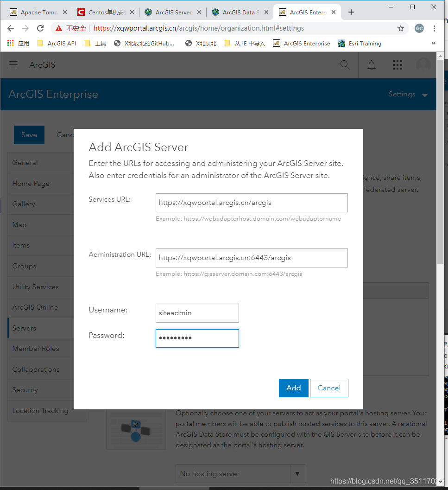Expand the Settings dropdown in the blue header

tap(408, 94)
